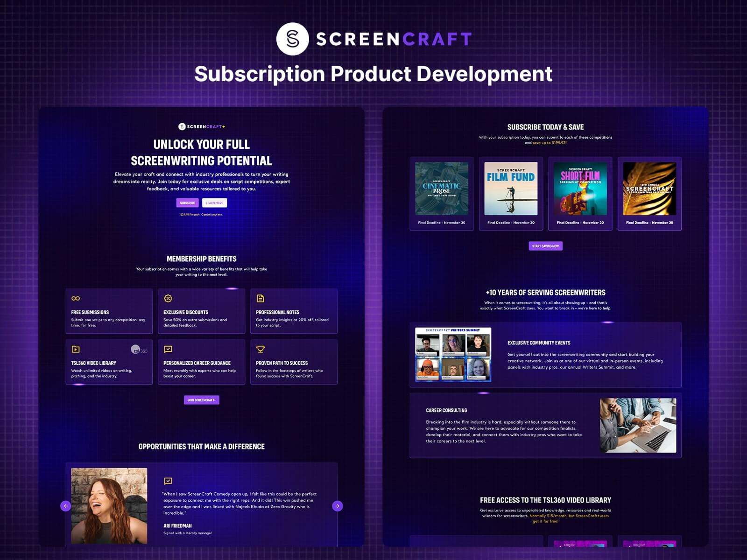Click the Ari Friedman name label
The height and width of the screenshot is (560, 747).
177,526
